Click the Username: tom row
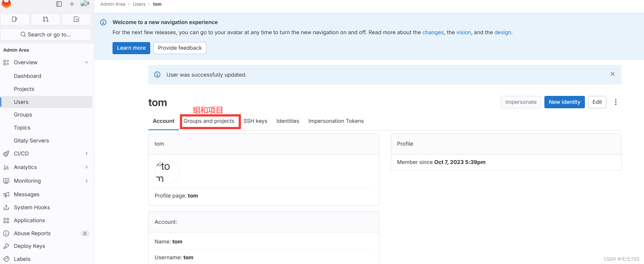This screenshot has width=644, height=264. [x=264, y=257]
